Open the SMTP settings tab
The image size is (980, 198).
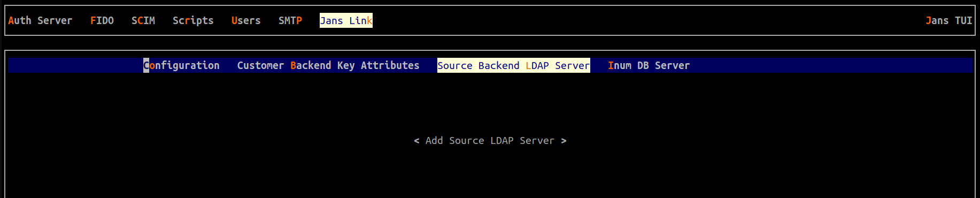click(290, 20)
